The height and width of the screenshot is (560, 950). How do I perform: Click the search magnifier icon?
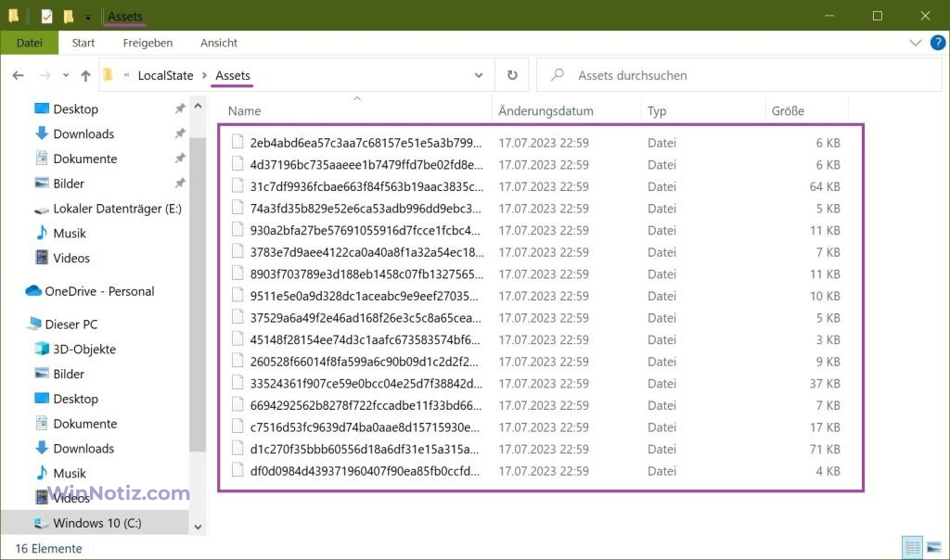pyautogui.click(x=556, y=75)
